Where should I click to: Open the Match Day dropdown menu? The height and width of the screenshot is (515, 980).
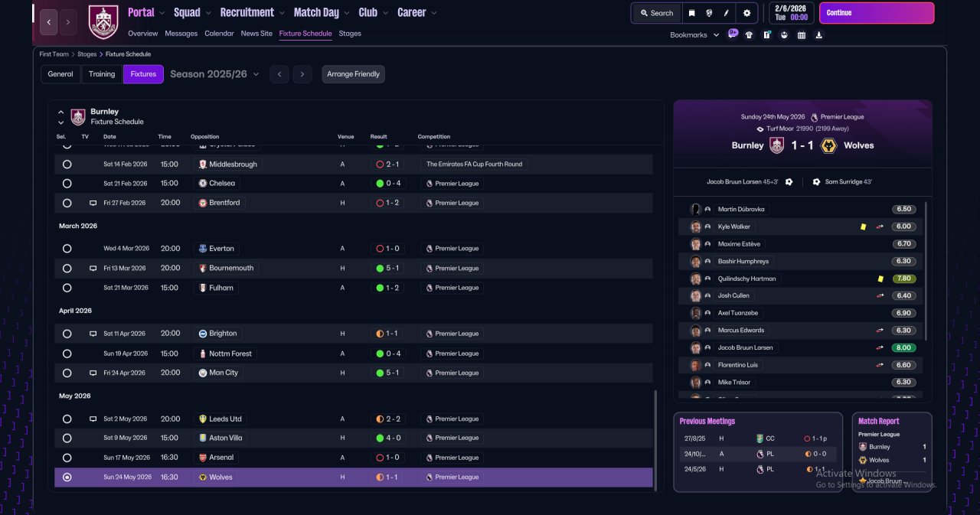point(322,12)
